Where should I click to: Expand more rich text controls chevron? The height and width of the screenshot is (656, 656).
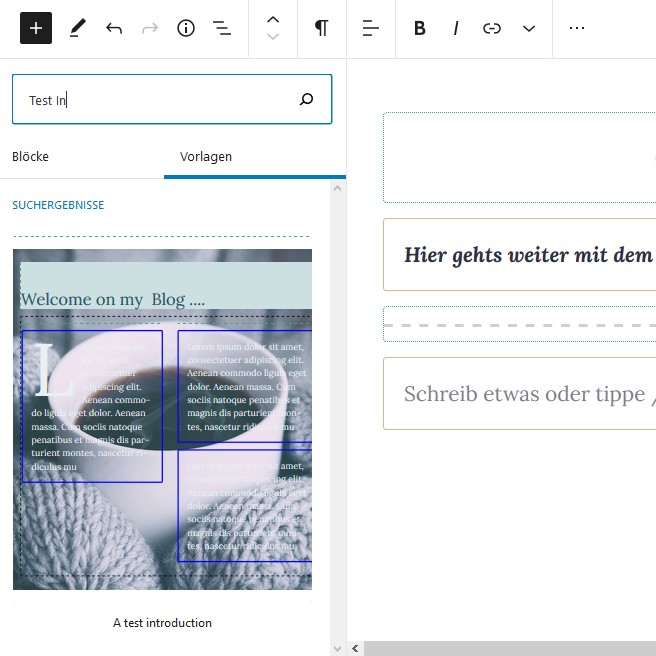[x=529, y=28]
